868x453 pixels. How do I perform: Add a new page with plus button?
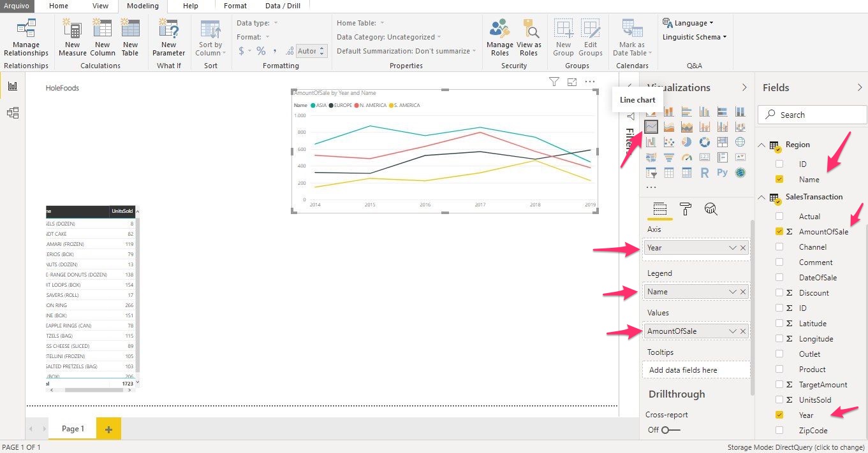pos(108,429)
